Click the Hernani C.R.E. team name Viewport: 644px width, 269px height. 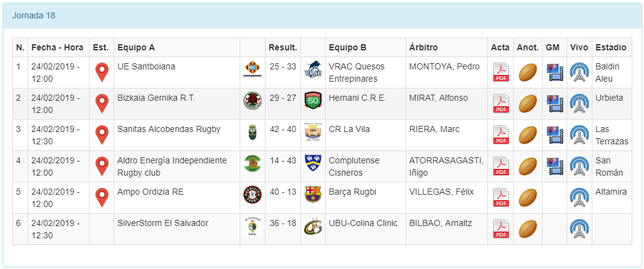(x=358, y=98)
